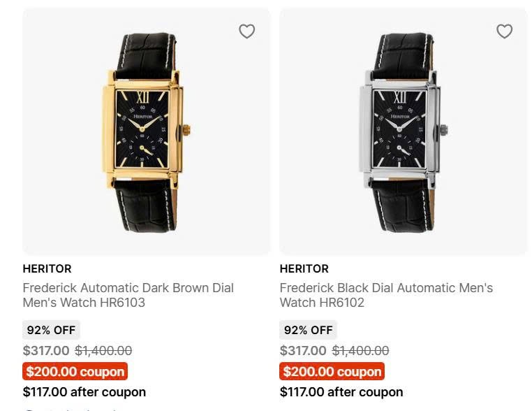Click HERITOR brand above the HR6102 watch
Image resolution: width=532 pixels, height=411 pixels.
click(x=304, y=268)
